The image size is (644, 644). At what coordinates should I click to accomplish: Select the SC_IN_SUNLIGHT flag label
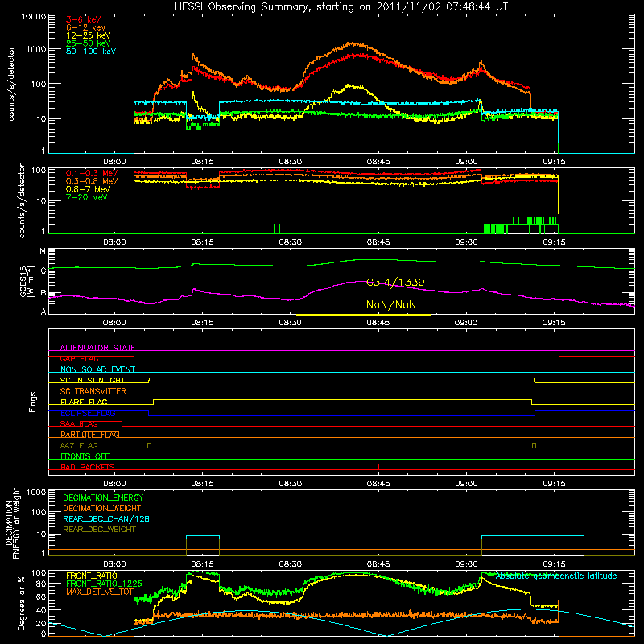(93, 380)
